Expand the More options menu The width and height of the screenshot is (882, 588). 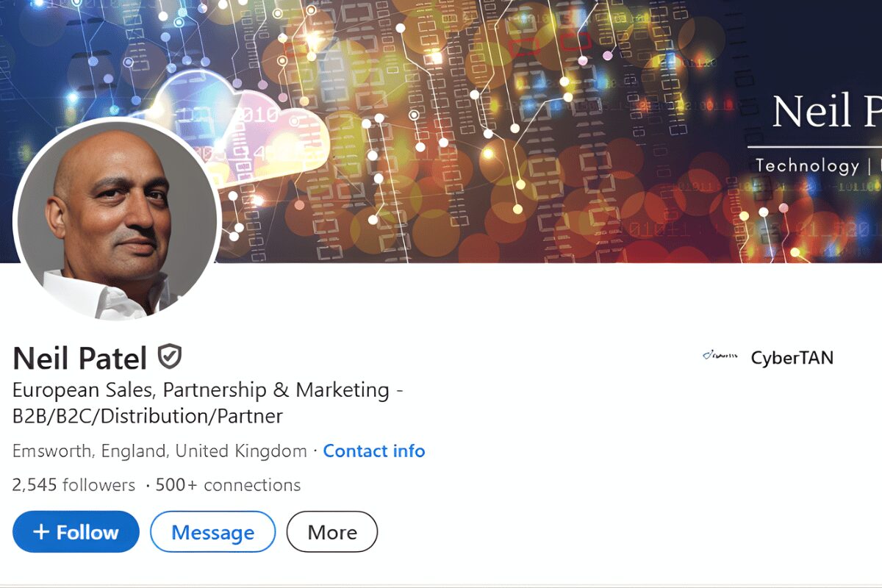(332, 532)
